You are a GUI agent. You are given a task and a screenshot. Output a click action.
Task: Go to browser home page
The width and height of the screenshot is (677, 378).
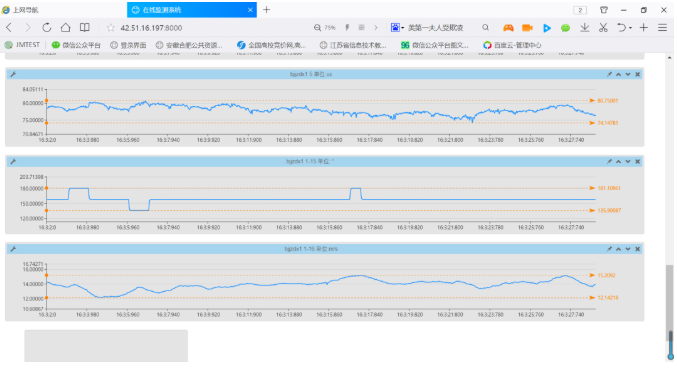pyautogui.click(x=66, y=28)
